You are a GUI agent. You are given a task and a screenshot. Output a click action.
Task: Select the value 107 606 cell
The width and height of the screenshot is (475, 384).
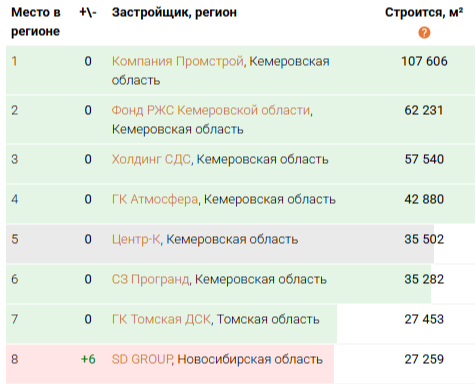424,61
